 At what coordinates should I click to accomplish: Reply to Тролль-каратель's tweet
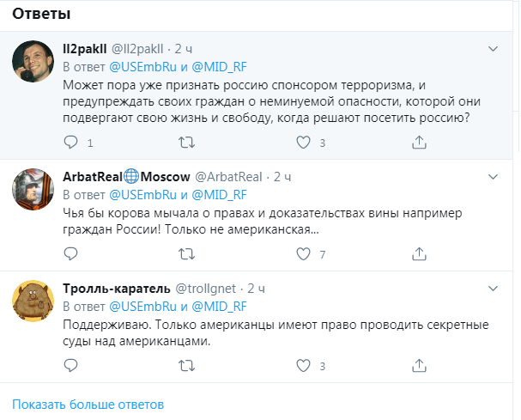[x=71, y=366]
